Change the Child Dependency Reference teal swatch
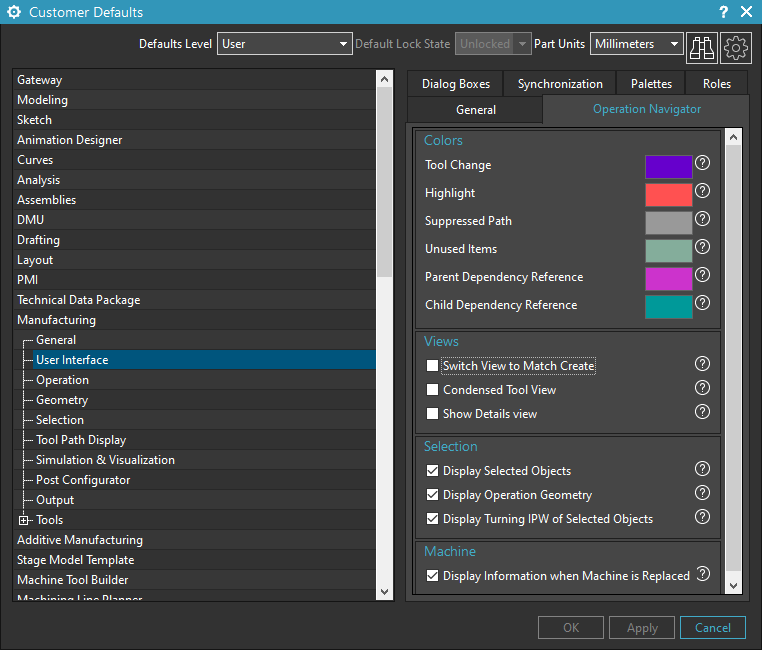 tap(669, 307)
